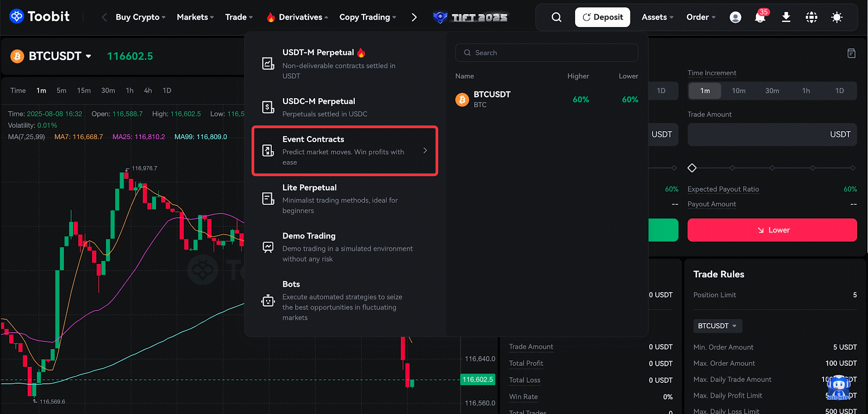
Task: Open the user profile avatar icon
Action: pos(736,17)
